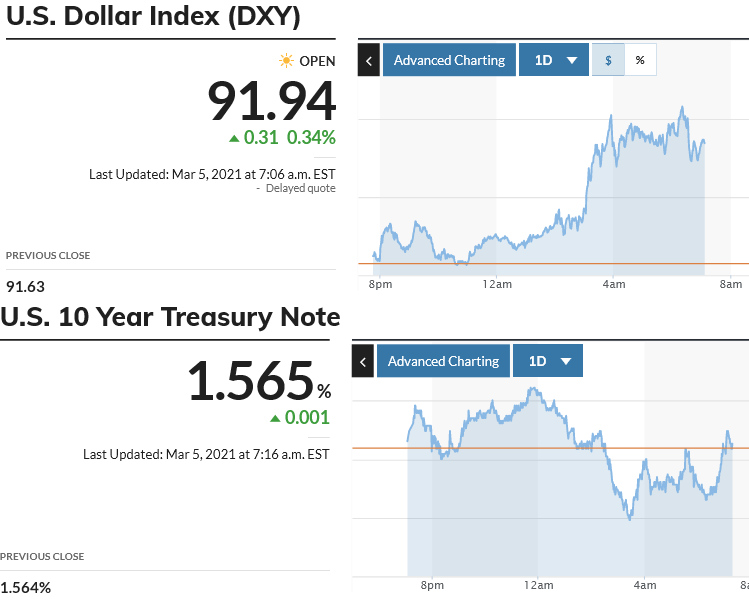Click the collapse chevron beside the Treasury chart
749x602 pixels.
click(363, 361)
